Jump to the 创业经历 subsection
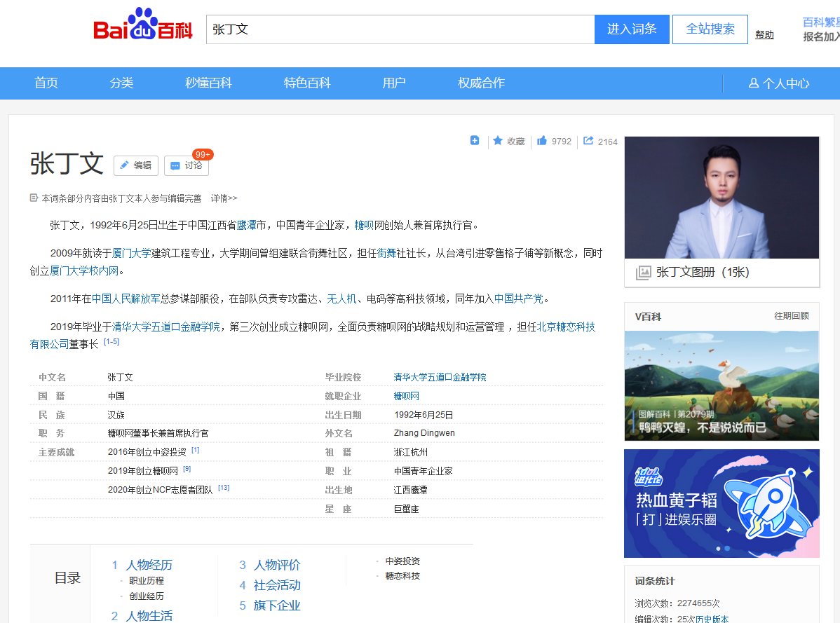 tap(147, 596)
